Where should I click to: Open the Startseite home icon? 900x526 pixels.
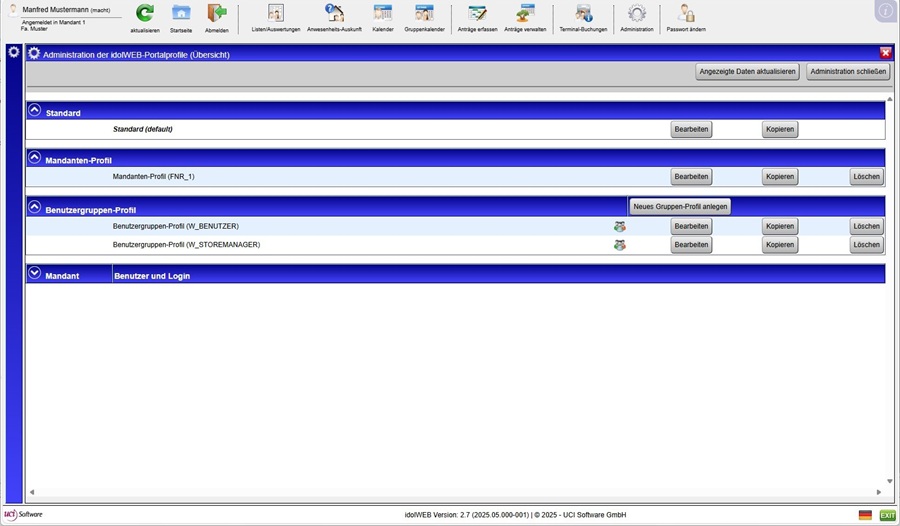tap(181, 14)
